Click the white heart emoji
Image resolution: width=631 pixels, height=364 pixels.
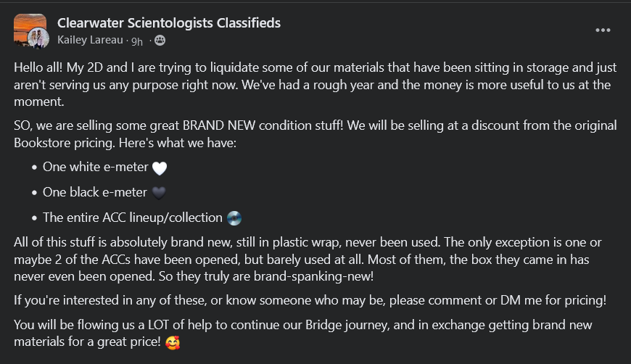pos(160,169)
